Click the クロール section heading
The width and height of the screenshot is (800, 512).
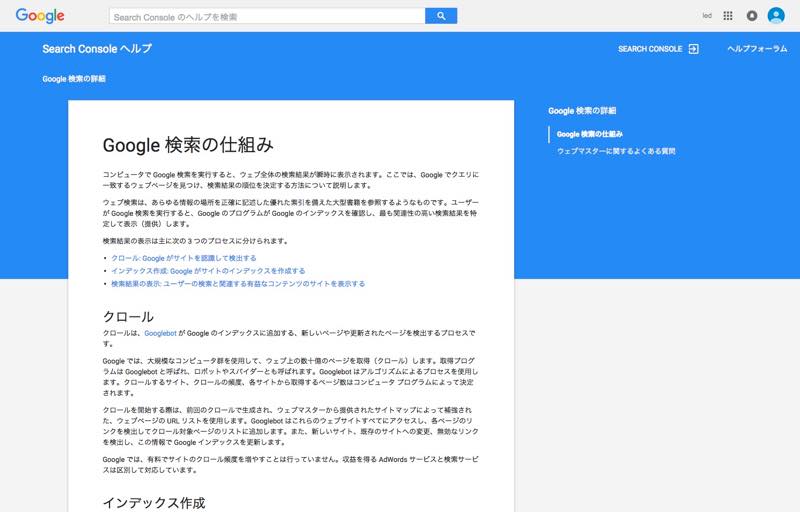128,317
